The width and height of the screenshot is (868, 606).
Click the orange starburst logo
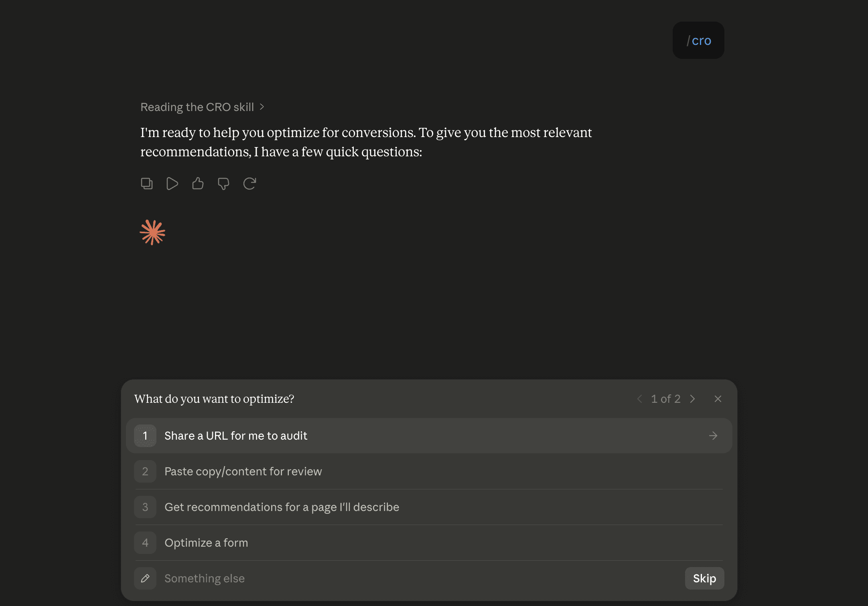pyautogui.click(x=152, y=232)
